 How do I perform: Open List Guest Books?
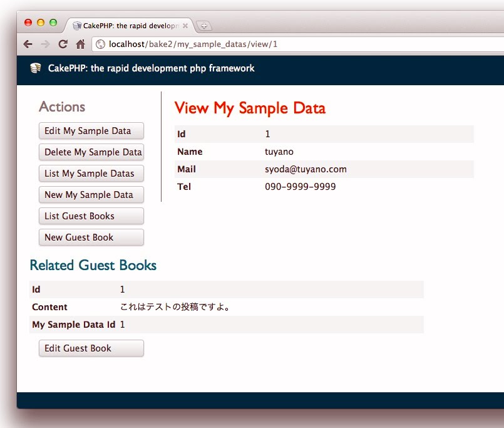pos(91,216)
